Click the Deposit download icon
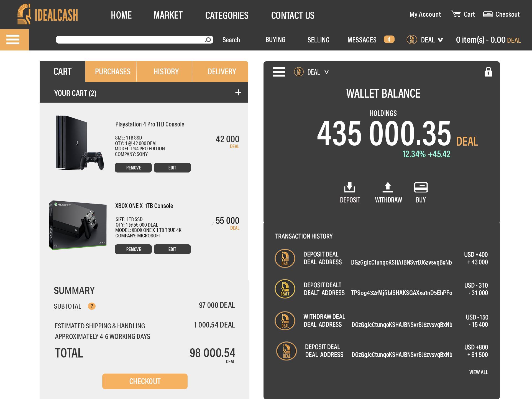 [350, 187]
